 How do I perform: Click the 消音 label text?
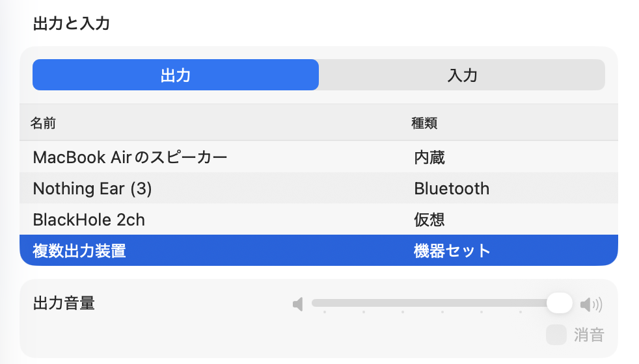[x=589, y=335]
